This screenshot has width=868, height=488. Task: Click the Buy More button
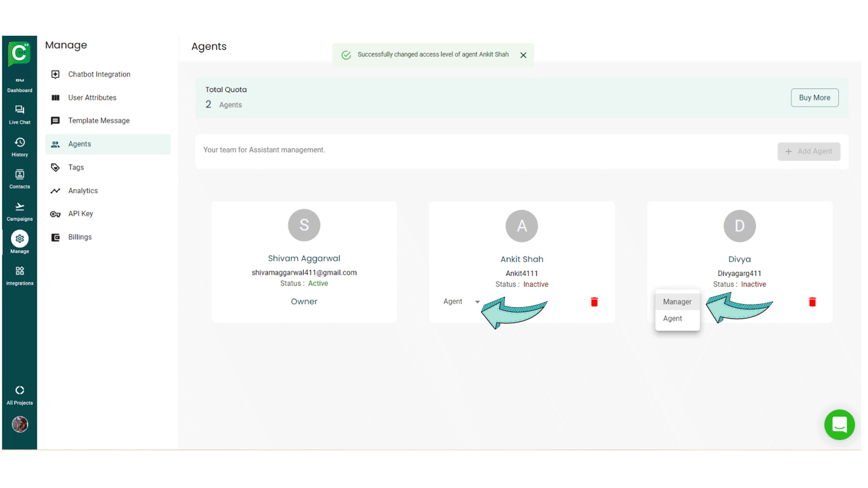click(814, 98)
